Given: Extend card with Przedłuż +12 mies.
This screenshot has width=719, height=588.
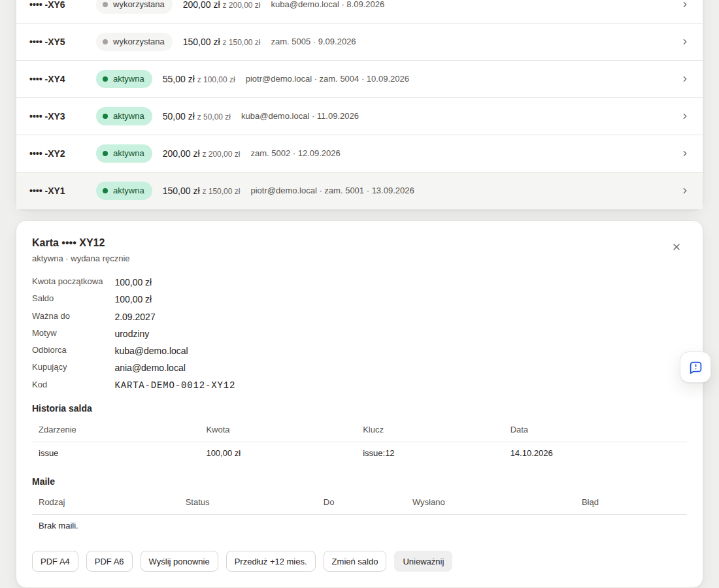Looking at the screenshot, I should pyautogui.click(x=271, y=561).
